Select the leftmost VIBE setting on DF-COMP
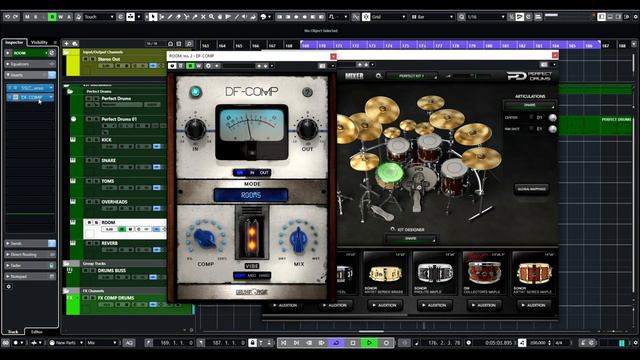This screenshot has width=640, height=360. point(240,276)
